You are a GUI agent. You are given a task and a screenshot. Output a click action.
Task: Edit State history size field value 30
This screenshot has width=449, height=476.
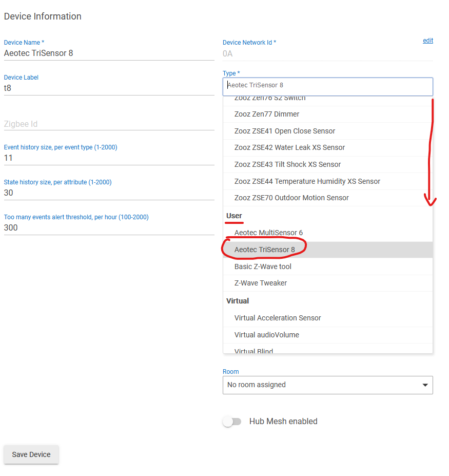109,193
